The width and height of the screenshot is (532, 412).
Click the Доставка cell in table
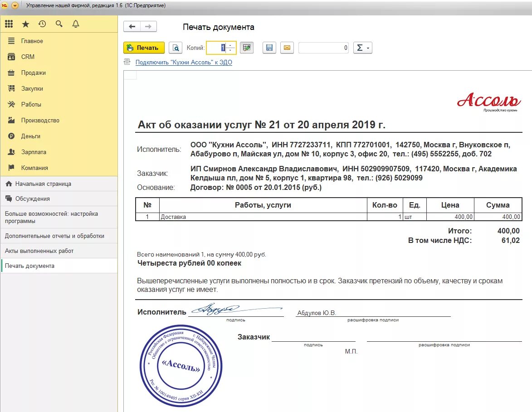point(263,217)
